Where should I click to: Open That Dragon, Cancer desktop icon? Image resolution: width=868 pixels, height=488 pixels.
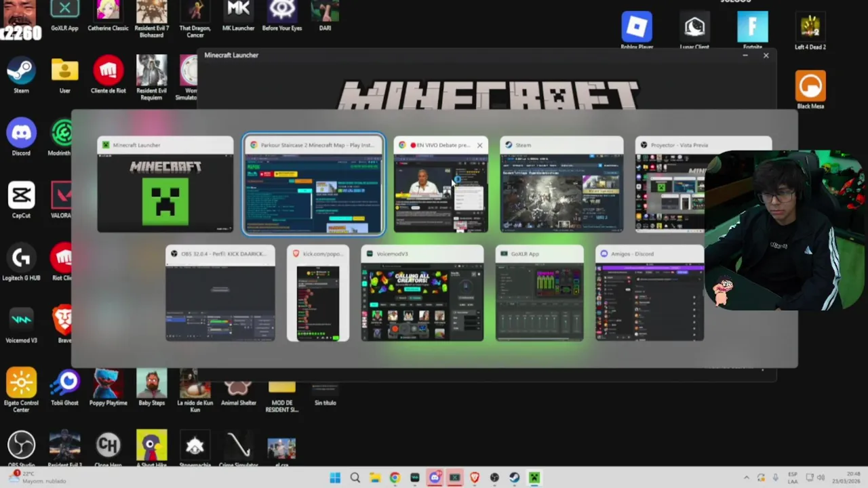pos(195,18)
